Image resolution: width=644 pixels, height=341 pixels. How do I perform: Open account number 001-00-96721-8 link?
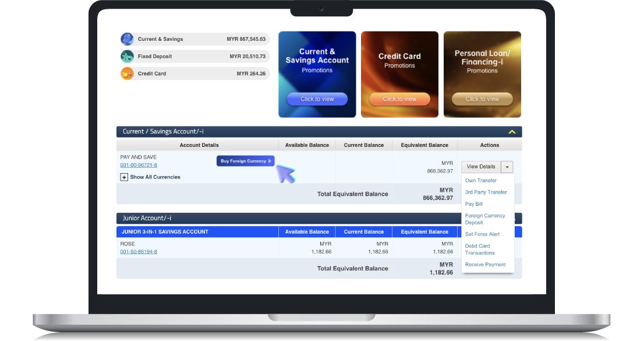click(x=139, y=166)
